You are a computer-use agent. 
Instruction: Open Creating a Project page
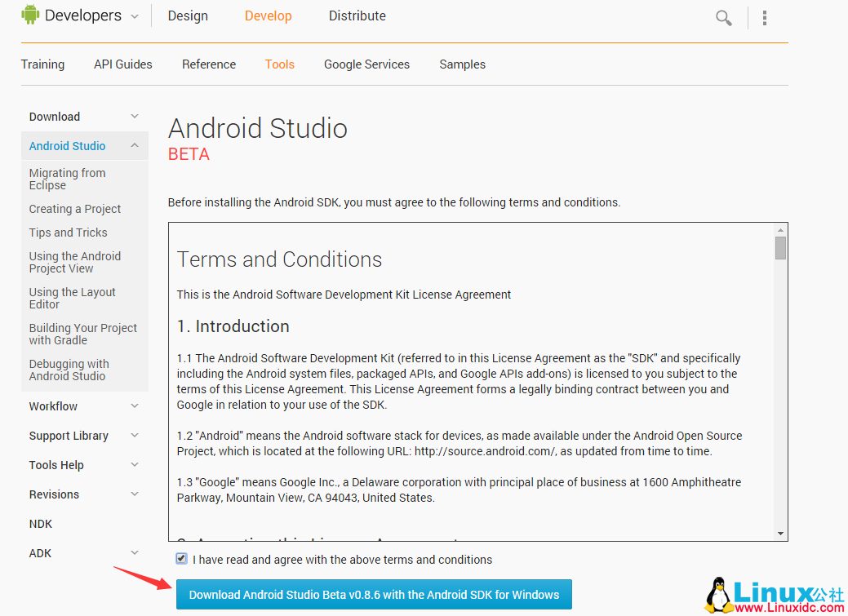pyautogui.click(x=74, y=209)
